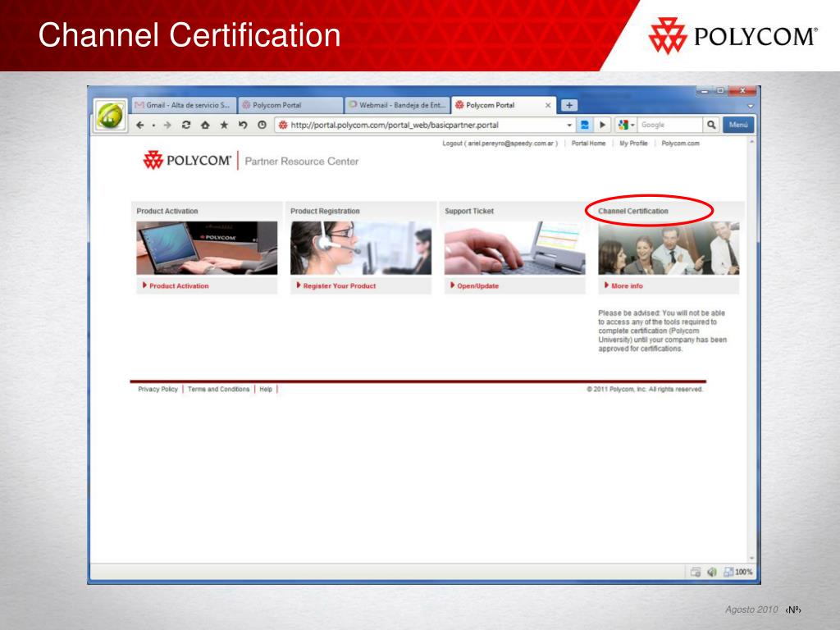Expand the back button history dropdown
840x630 pixels.
[153, 126]
